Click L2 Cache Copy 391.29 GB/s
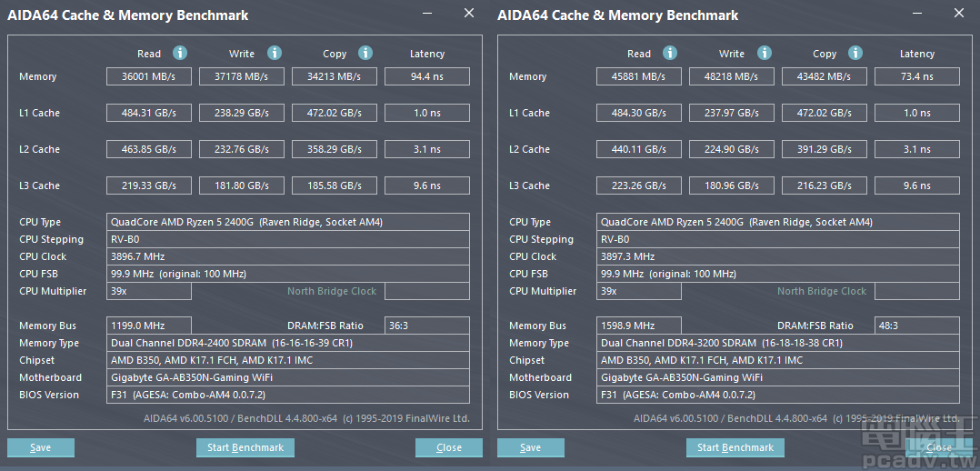Screen dimensions: 980x471 click(825, 149)
